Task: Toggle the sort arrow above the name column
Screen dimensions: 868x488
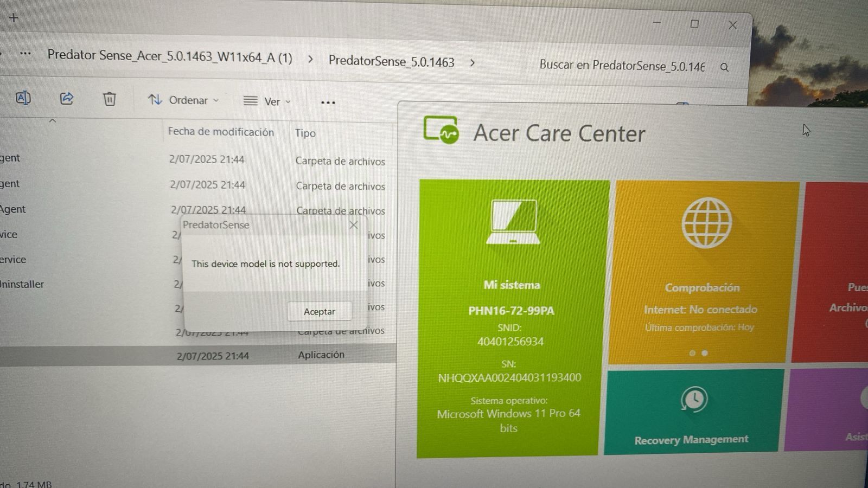Action: [x=53, y=121]
